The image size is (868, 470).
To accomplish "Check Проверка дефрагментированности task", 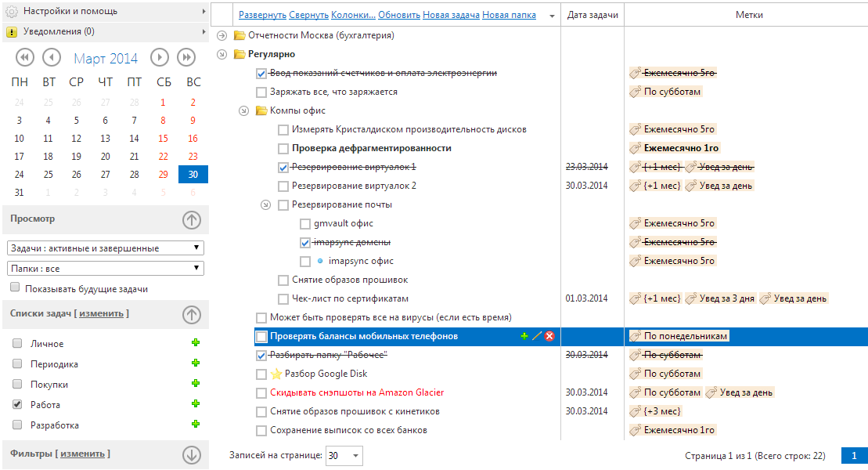I will click(283, 149).
